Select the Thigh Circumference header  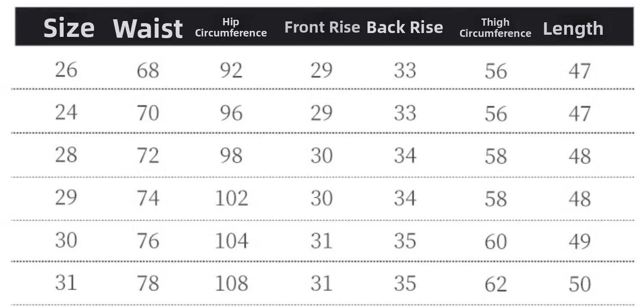[495, 27]
